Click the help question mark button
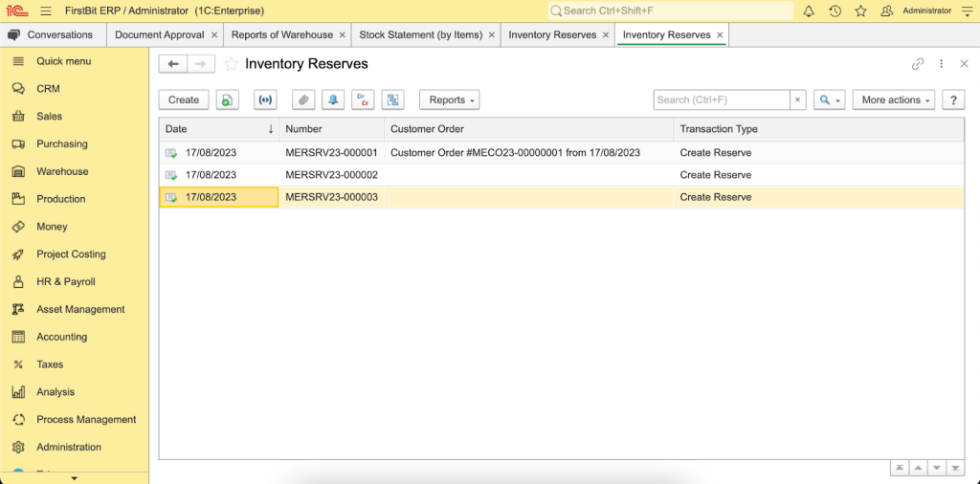Viewport: 980px width, 484px height. pos(953,99)
